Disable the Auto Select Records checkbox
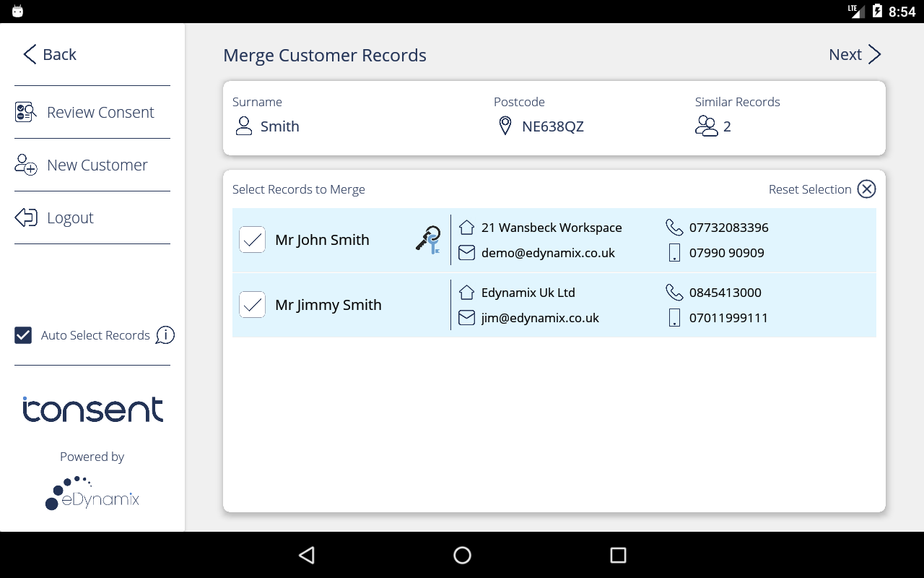 click(x=23, y=335)
